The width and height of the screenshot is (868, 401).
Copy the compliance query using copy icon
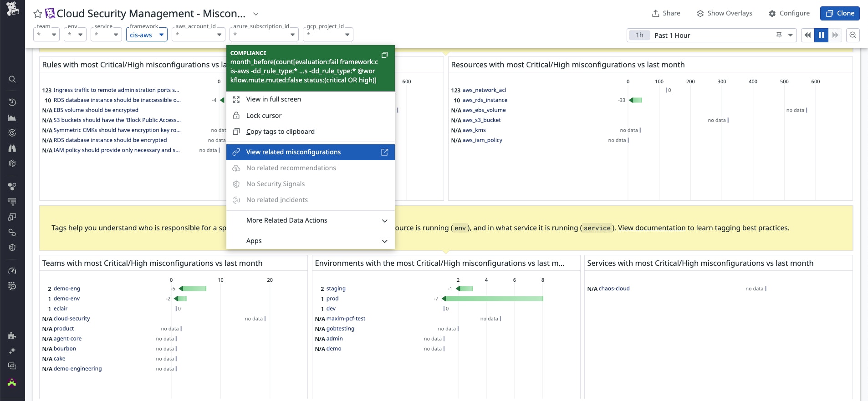point(384,55)
